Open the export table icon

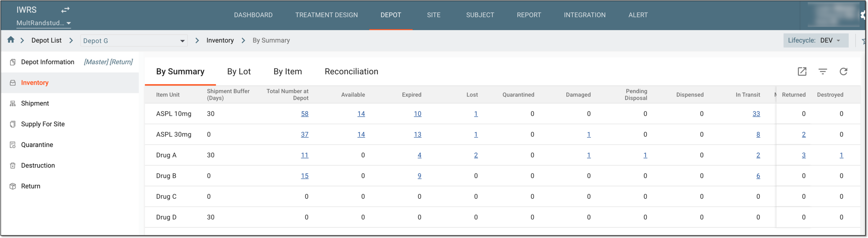(802, 71)
